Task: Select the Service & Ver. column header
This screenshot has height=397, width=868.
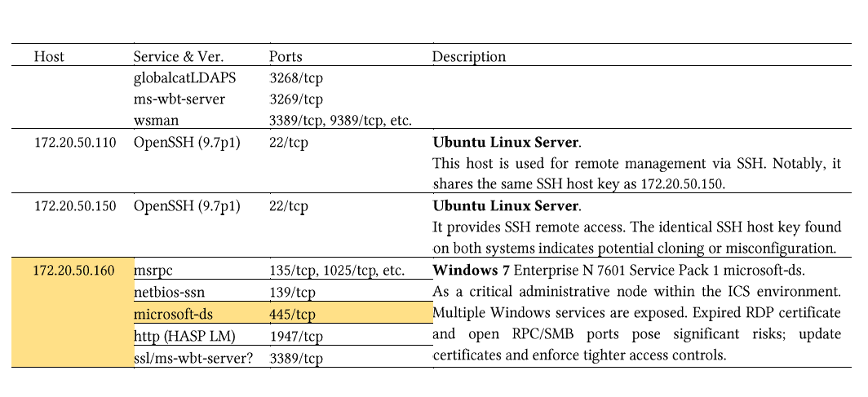Action: pos(178,56)
